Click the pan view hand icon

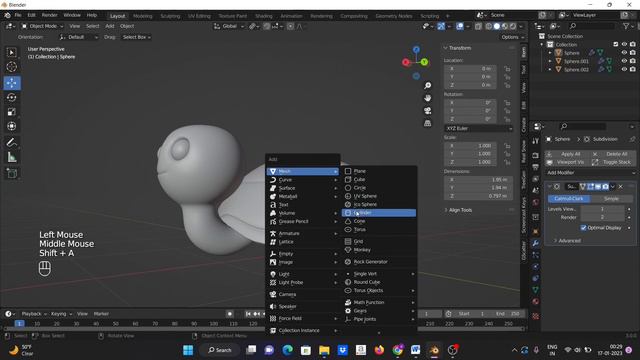pos(427,98)
